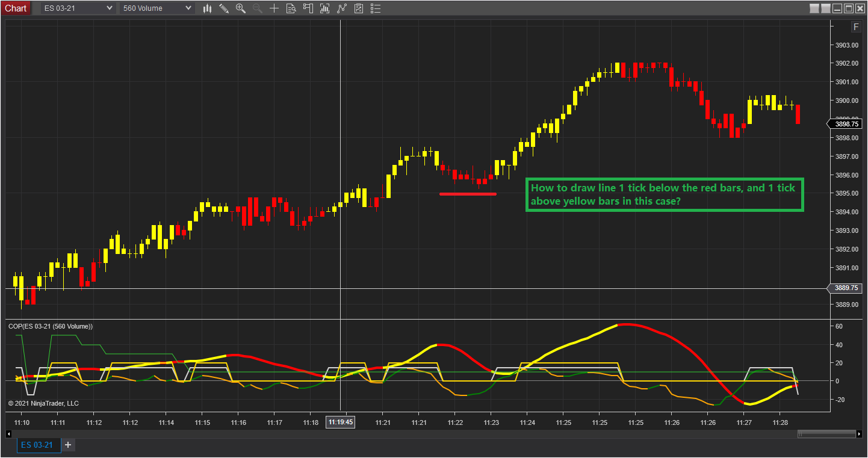
Task: Click the 3897.00 price axis label
Action: (846, 156)
